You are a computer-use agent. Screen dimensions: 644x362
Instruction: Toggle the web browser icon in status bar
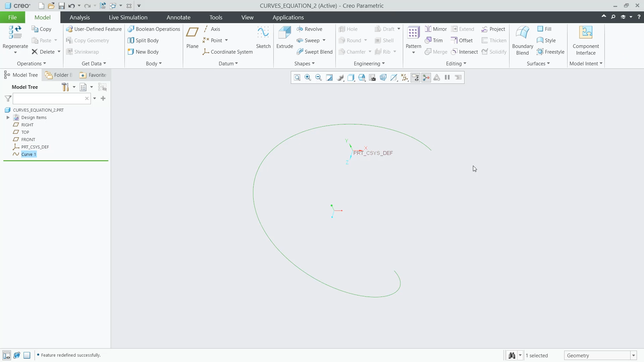click(17, 355)
